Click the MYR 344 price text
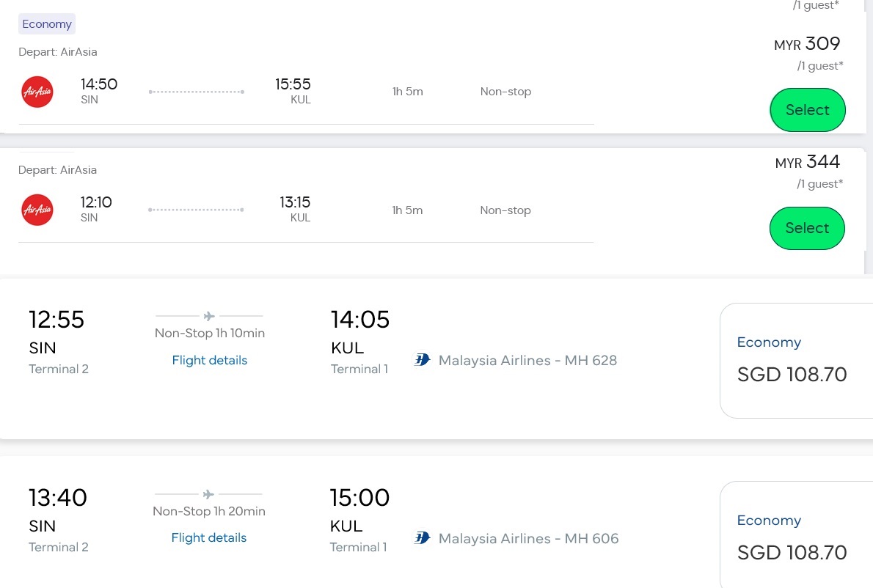 pyautogui.click(x=808, y=162)
